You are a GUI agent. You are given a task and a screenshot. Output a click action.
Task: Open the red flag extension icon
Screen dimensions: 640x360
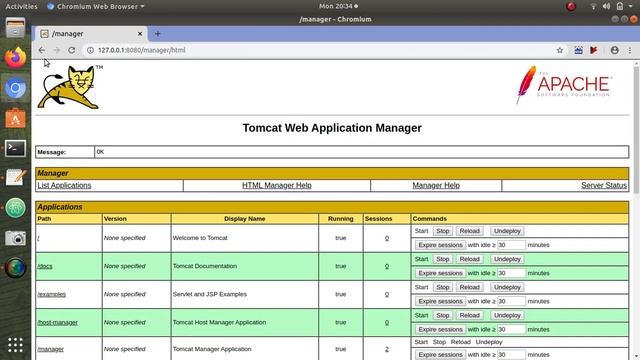coord(594,50)
